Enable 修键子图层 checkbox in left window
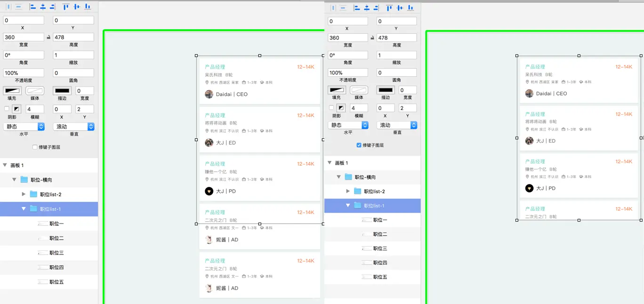 pos(35,147)
